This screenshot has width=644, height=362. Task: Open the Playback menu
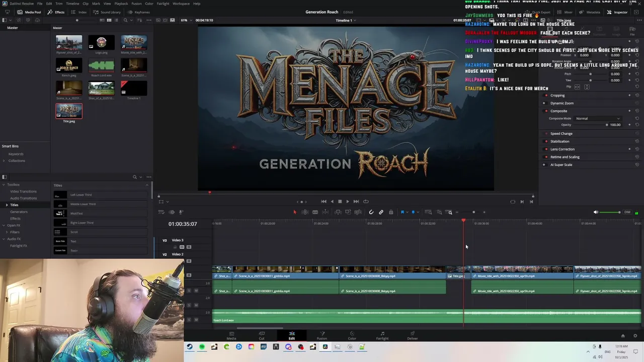(121, 4)
